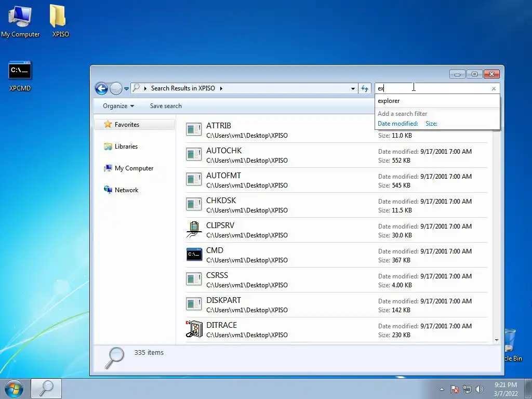Click the Favorites star icon
Viewport: 532px width, 399px height.
click(108, 124)
